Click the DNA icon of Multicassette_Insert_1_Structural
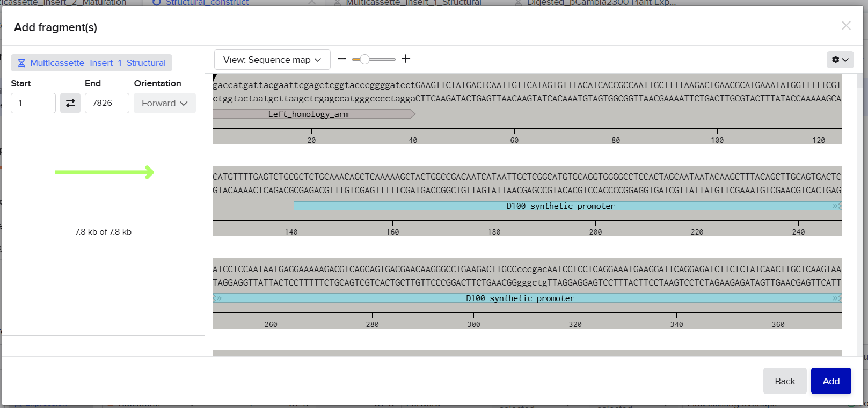Image resolution: width=868 pixels, height=408 pixels. [x=21, y=63]
